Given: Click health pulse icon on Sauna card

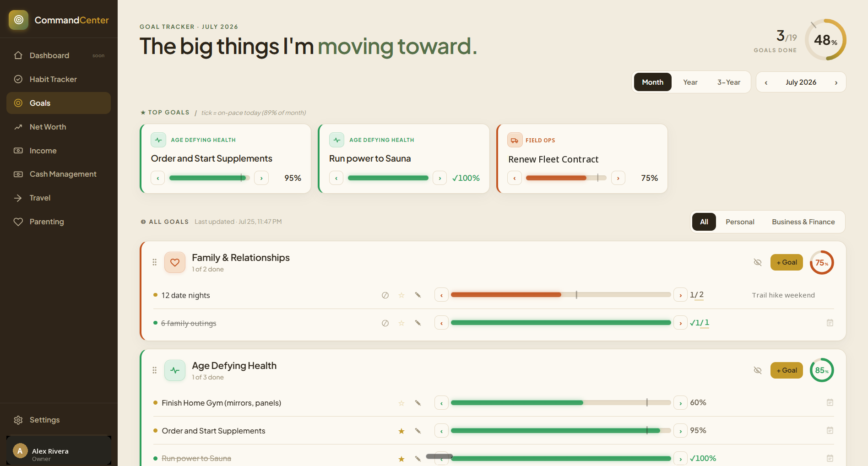Looking at the screenshot, I should 337,140.
